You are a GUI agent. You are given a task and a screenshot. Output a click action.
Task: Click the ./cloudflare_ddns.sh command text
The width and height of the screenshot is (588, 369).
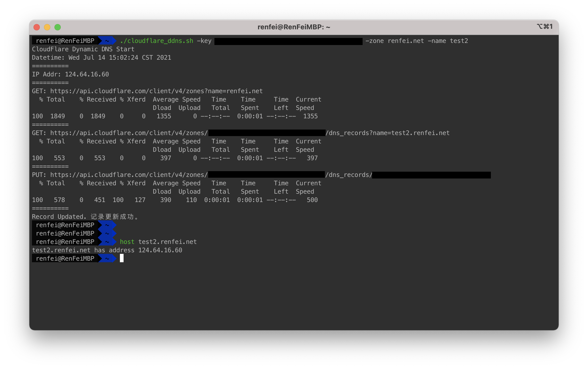[157, 41]
